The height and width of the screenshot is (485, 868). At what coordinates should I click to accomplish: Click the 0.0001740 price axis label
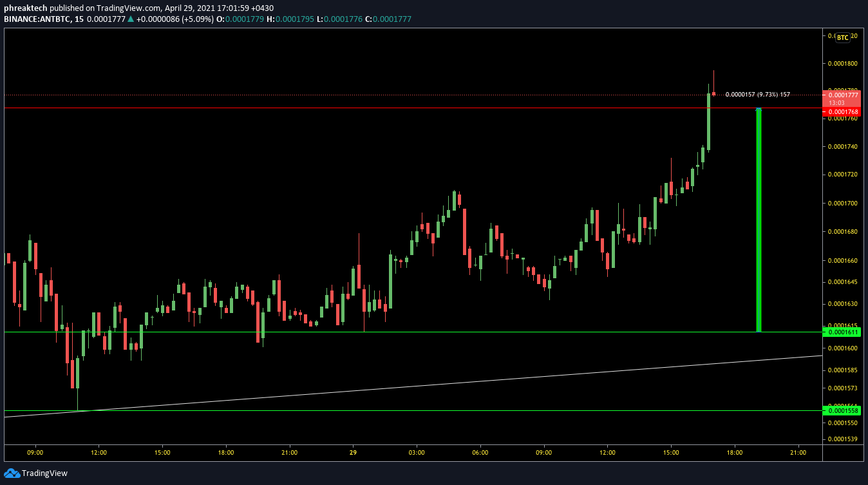pyautogui.click(x=842, y=147)
